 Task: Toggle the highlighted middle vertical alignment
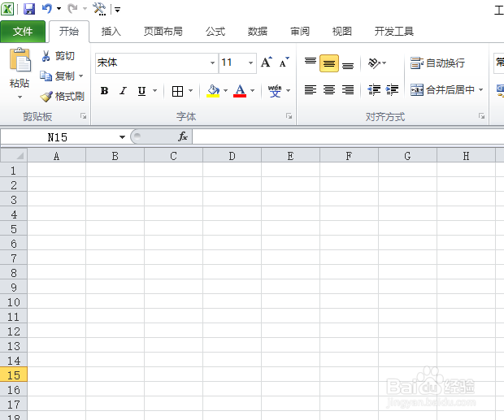coord(329,63)
